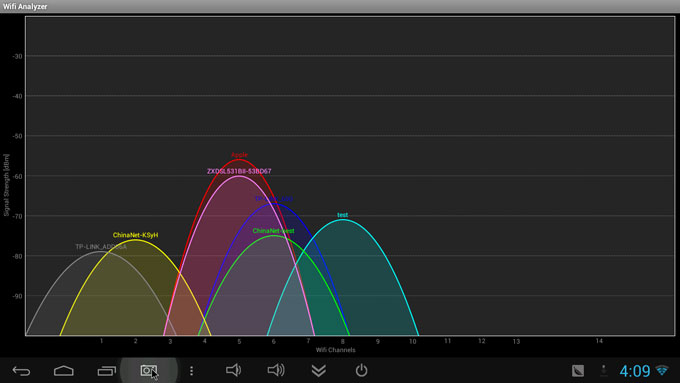Click the green ChinaNet-test network label

click(273, 231)
